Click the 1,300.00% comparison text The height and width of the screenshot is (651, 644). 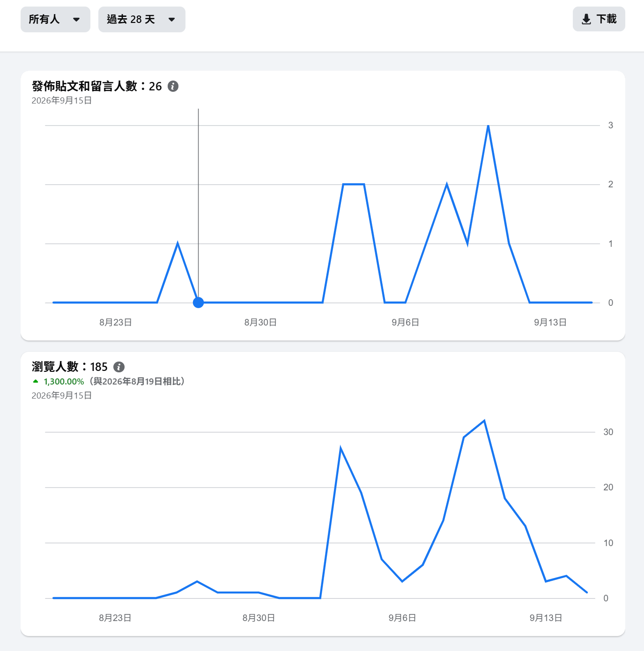(x=64, y=382)
